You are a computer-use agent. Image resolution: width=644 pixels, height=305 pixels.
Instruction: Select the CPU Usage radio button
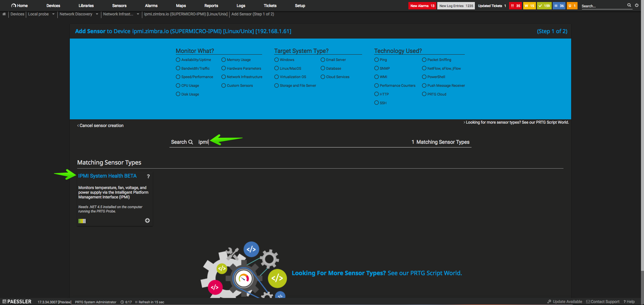(178, 85)
